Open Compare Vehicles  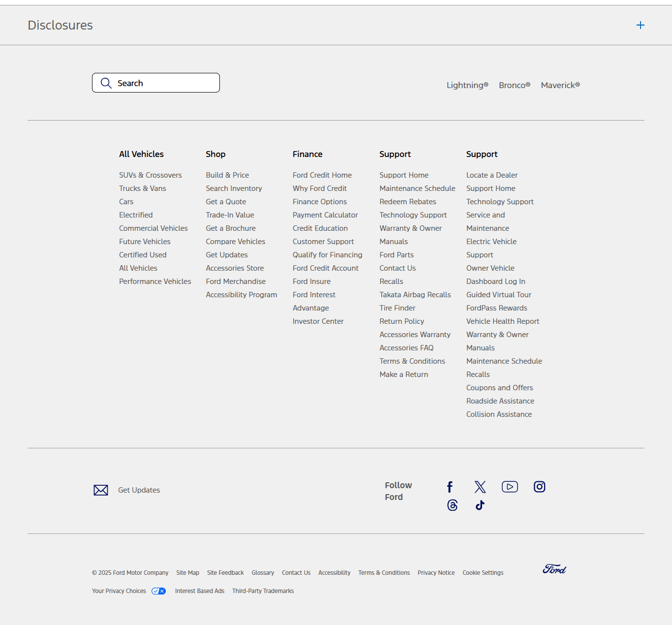236,242
